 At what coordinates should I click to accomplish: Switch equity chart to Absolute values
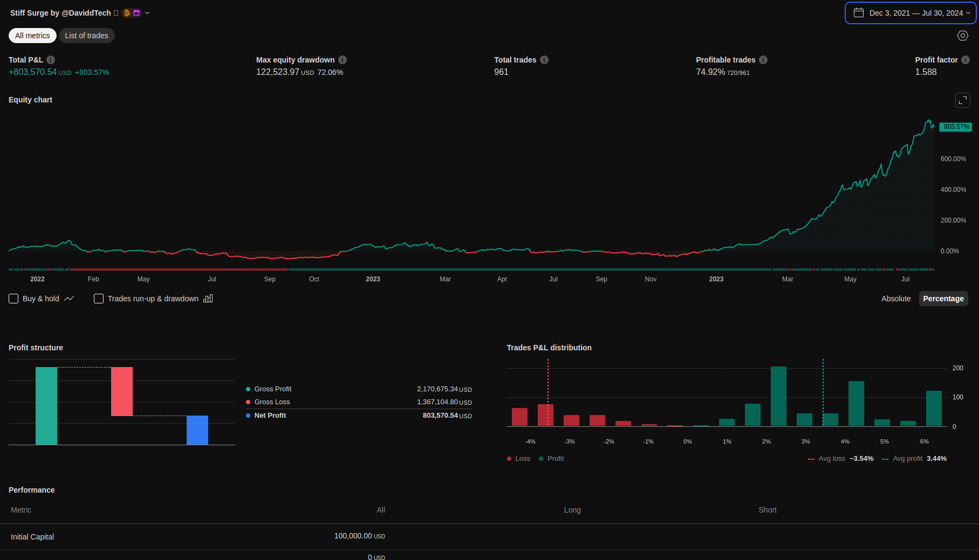[x=895, y=299]
